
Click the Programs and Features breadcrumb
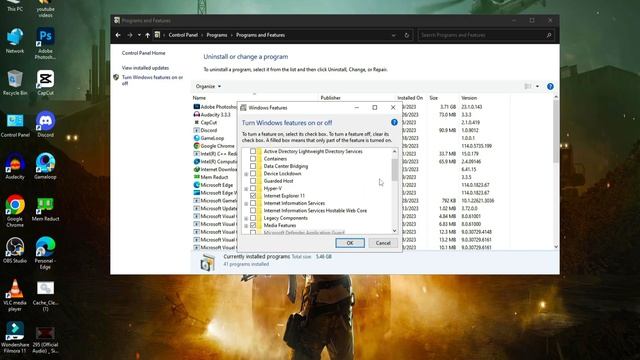pyautogui.click(x=260, y=35)
